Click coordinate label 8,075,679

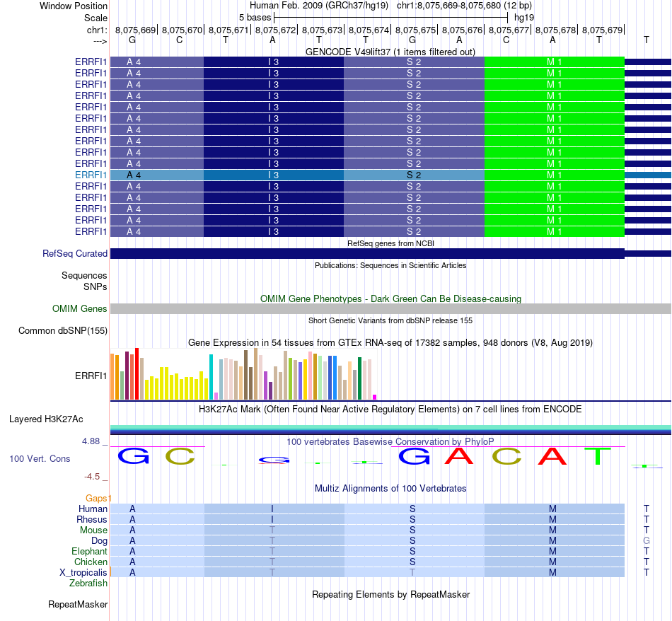tap(602, 30)
